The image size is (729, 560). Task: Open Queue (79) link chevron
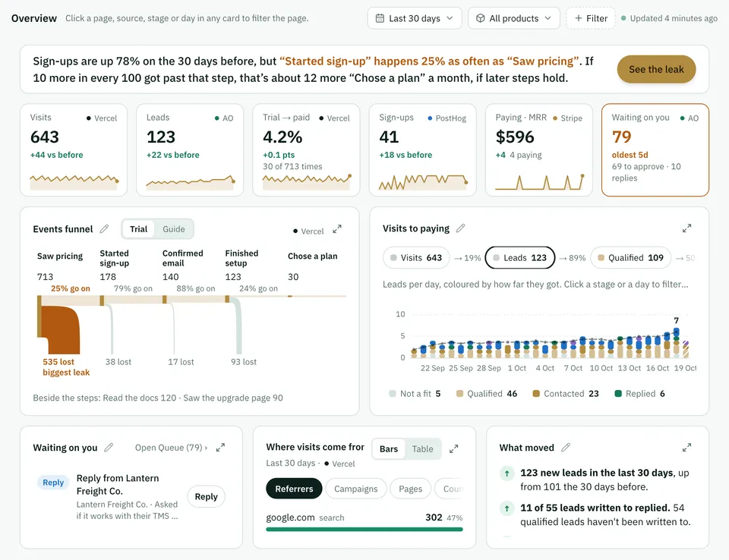tap(206, 448)
